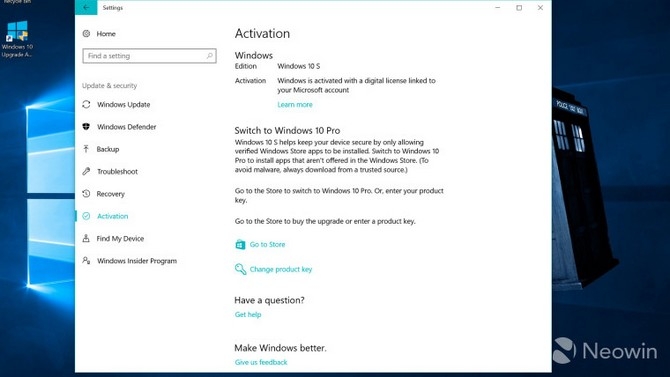Go to Home in Settings
The image size is (670, 377).
point(106,33)
